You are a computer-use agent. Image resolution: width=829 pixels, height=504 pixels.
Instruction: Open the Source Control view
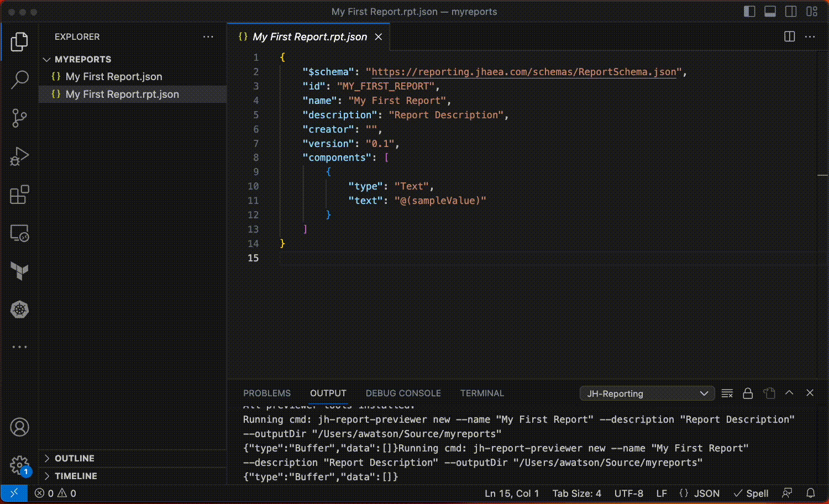pyautogui.click(x=19, y=118)
